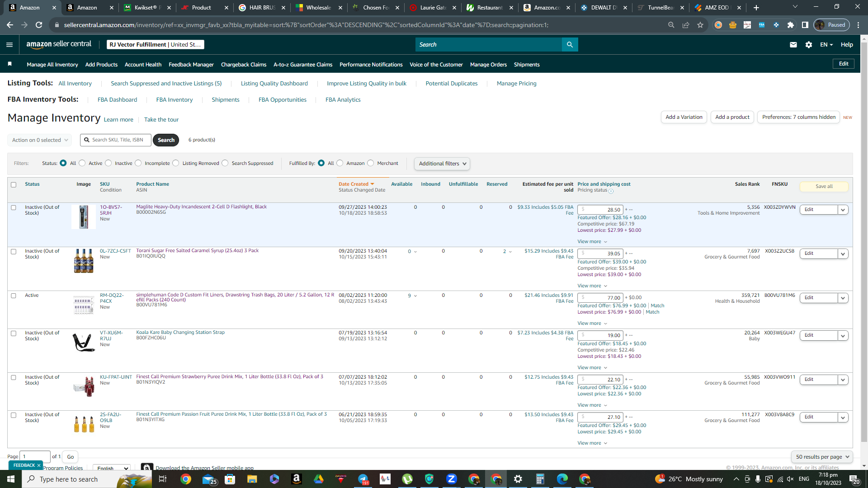Open FBA Dashboard link
The width and height of the screenshot is (868, 488).
pyautogui.click(x=117, y=99)
